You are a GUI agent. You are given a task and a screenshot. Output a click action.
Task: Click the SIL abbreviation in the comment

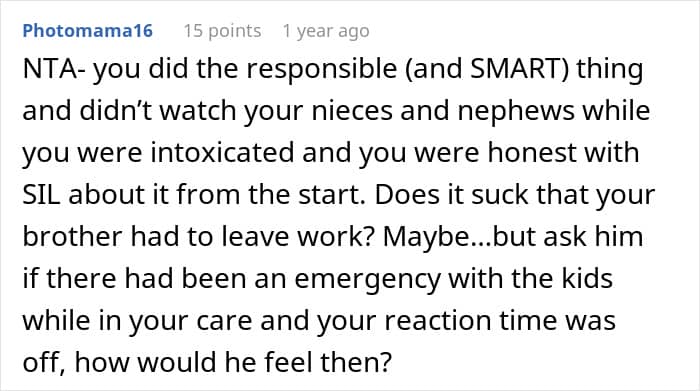(x=41, y=195)
